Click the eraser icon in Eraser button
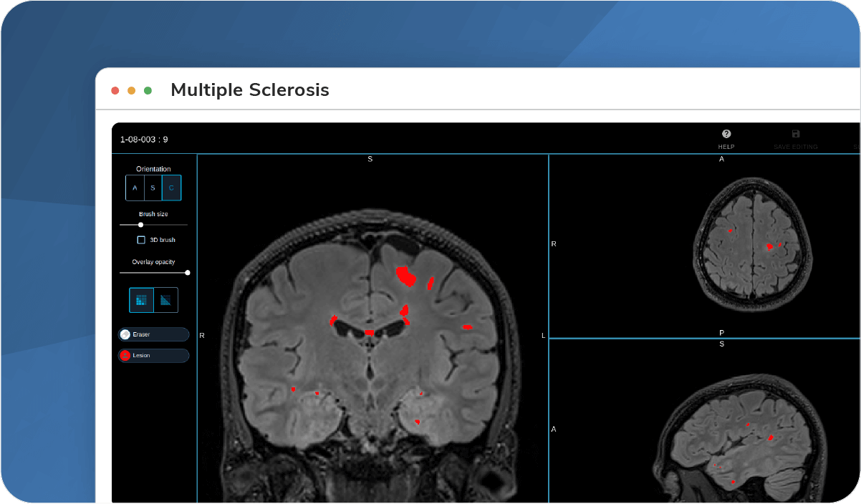The height and width of the screenshot is (504, 861). pyautogui.click(x=125, y=334)
